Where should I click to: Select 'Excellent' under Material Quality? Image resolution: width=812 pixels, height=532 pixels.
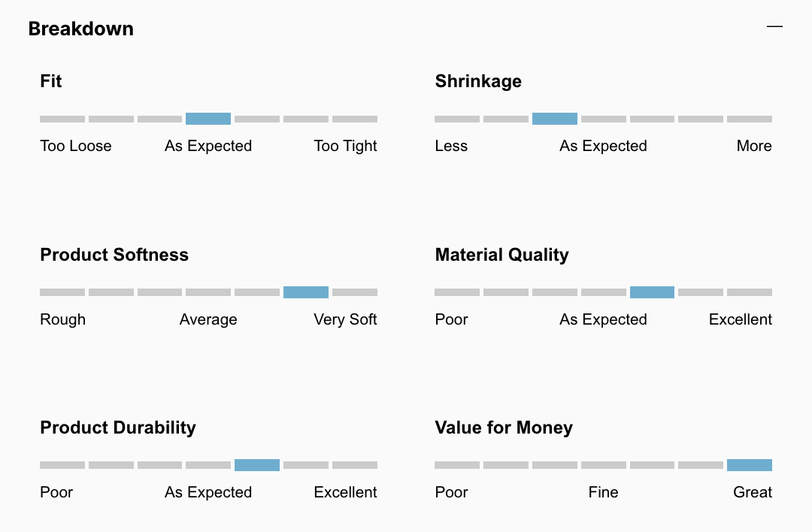click(x=740, y=319)
